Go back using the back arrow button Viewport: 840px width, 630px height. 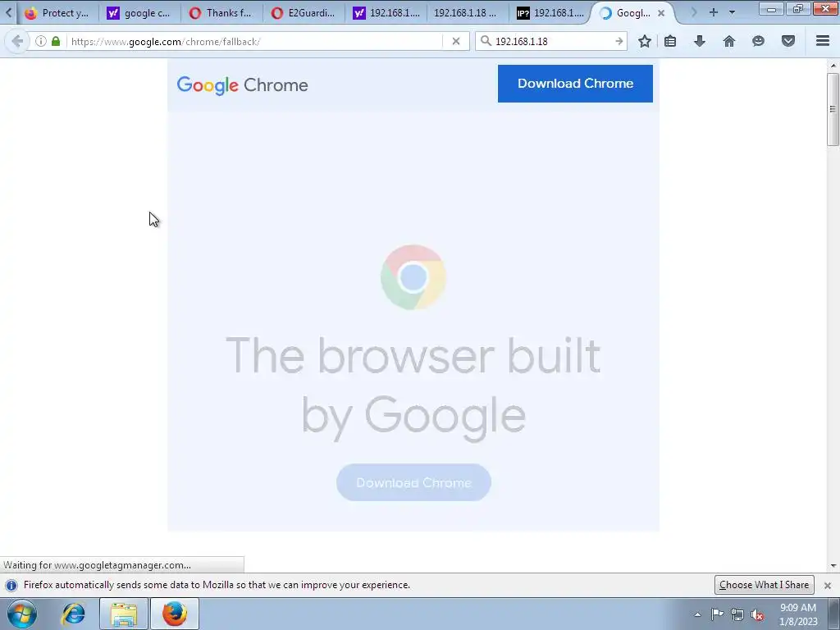17,41
